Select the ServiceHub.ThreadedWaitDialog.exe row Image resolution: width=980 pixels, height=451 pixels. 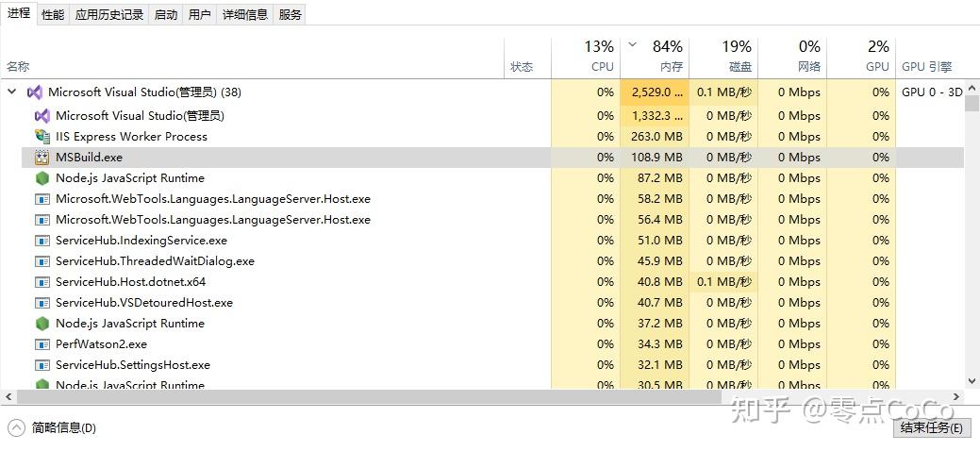[155, 261]
